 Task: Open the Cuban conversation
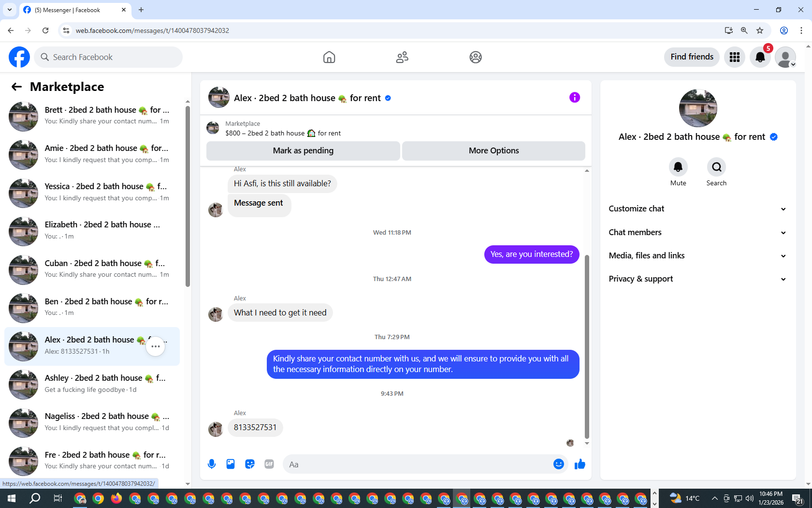[92, 269]
